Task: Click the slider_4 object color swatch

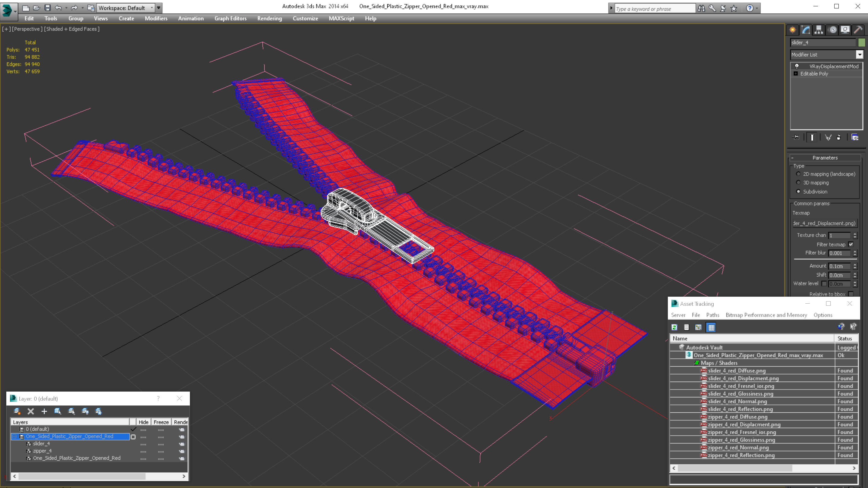Action: click(x=862, y=42)
